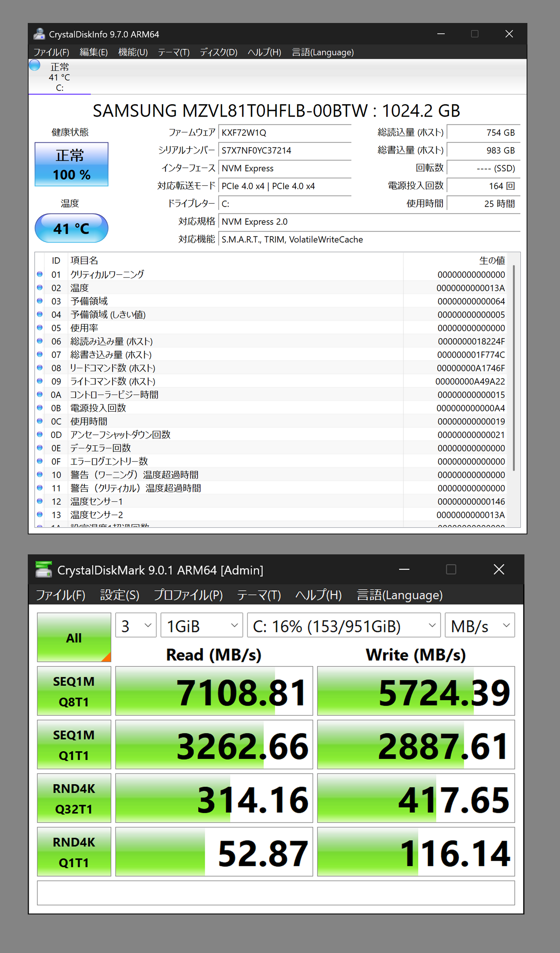
Task: Open the MB/s unit dropdown
Action: pyautogui.click(x=480, y=626)
